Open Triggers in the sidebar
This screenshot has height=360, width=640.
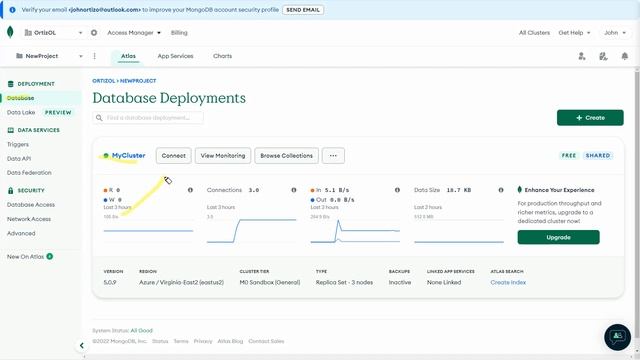pyautogui.click(x=18, y=144)
